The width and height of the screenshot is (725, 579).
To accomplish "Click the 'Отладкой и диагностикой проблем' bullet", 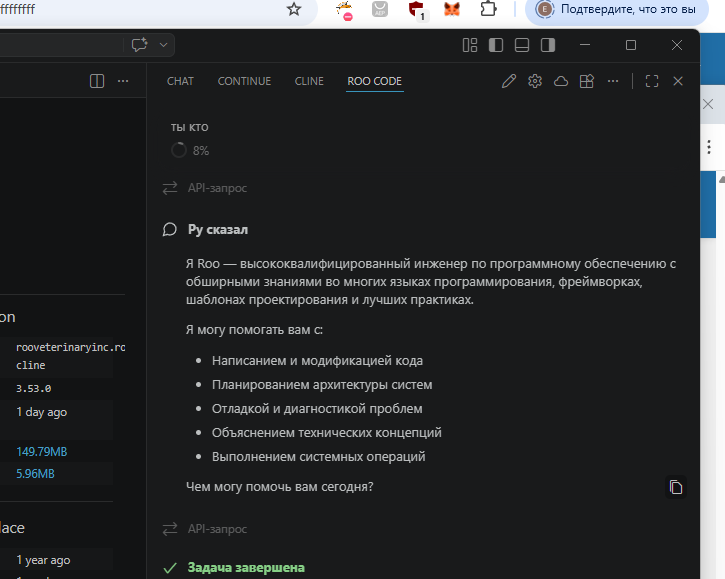I will (317, 409).
